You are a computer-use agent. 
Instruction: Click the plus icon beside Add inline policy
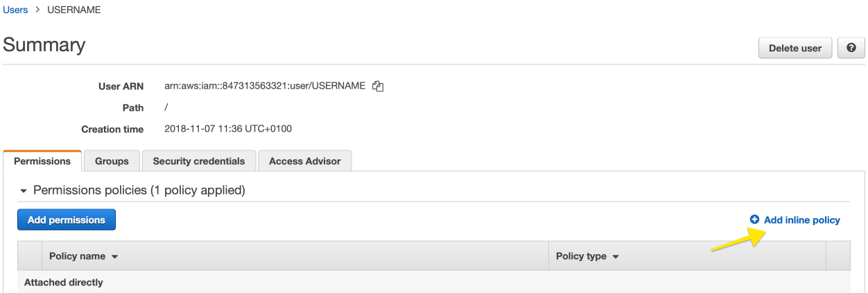tap(754, 220)
